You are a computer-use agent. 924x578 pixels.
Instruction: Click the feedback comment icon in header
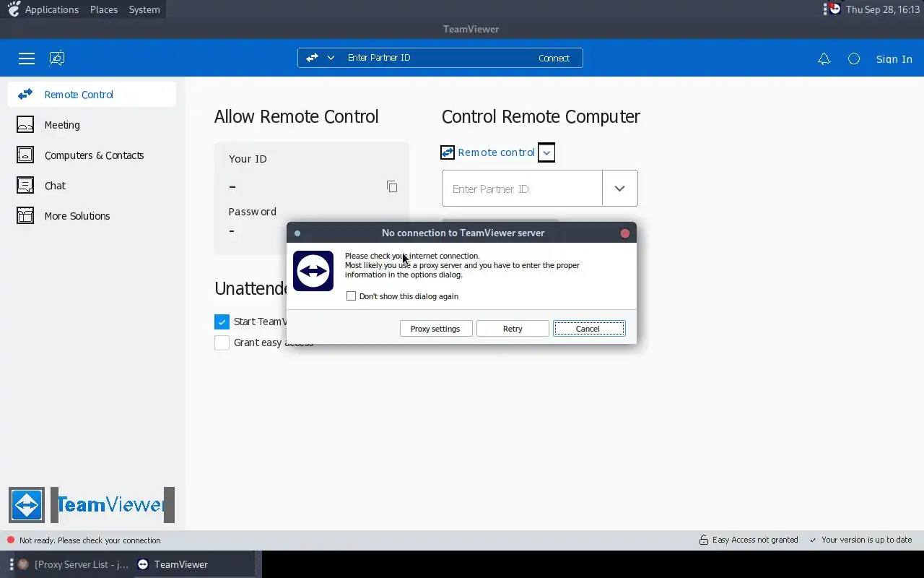tap(57, 59)
